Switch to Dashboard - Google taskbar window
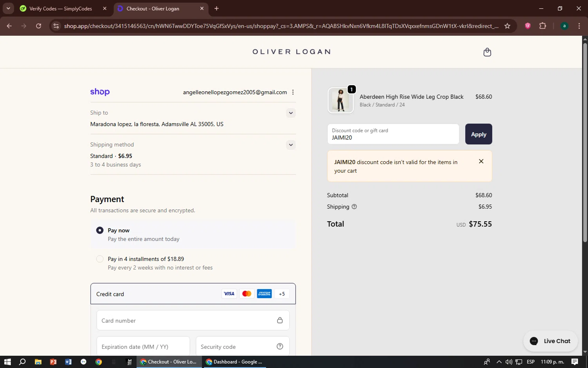 tap(234, 362)
